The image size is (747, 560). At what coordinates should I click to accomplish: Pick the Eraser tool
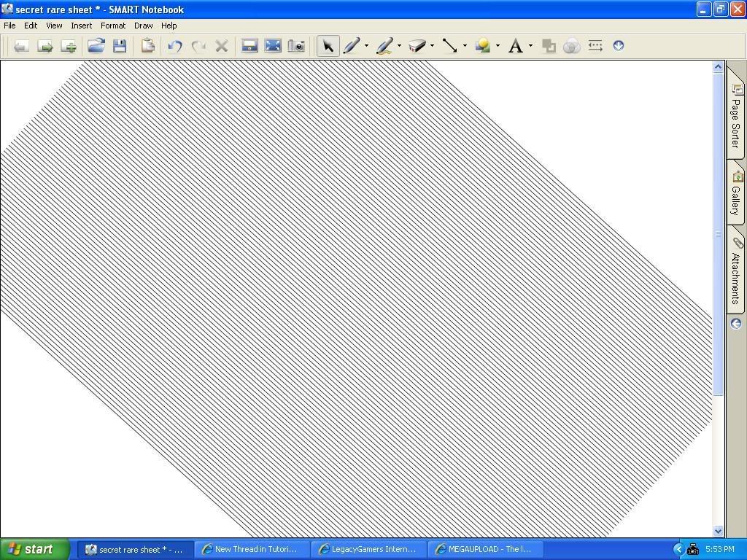(x=418, y=45)
